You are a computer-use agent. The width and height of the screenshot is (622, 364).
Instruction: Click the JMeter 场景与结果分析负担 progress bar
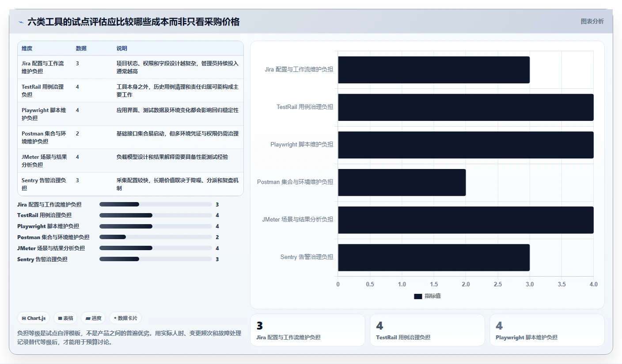pyautogui.click(x=155, y=248)
